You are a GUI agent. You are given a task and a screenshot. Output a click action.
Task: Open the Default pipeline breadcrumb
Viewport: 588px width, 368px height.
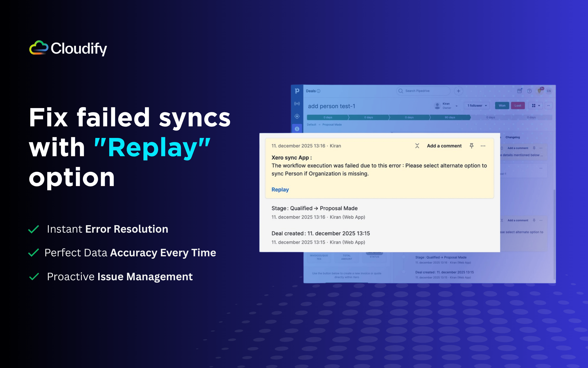coord(311,125)
